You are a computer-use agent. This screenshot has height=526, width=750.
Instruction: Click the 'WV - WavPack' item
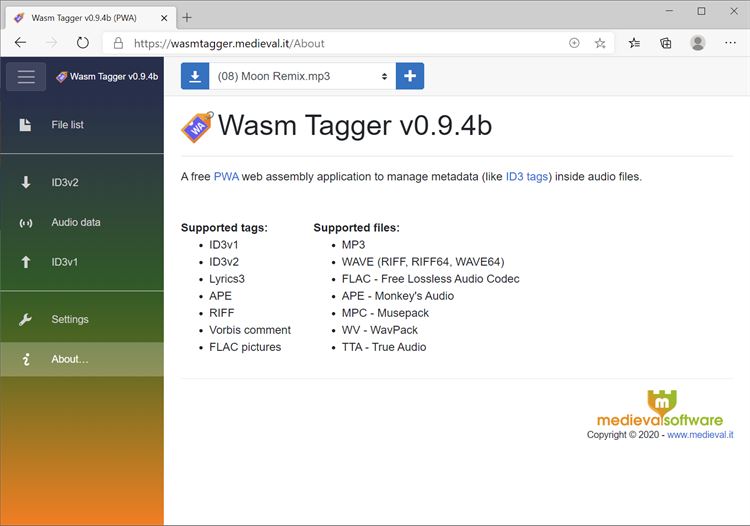pyautogui.click(x=379, y=330)
